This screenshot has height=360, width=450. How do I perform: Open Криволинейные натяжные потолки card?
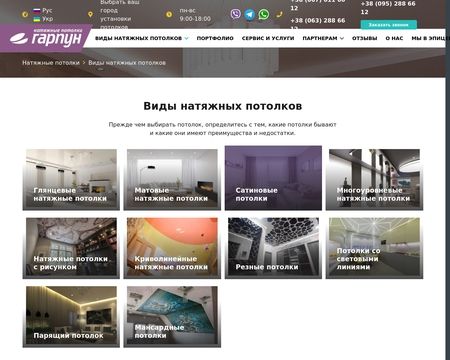click(172, 248)
